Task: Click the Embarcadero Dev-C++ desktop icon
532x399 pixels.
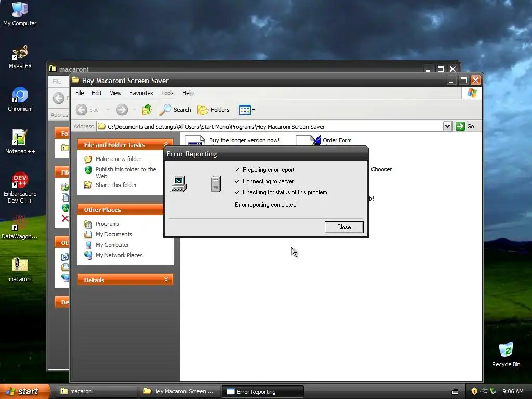Action: (20, 187)
